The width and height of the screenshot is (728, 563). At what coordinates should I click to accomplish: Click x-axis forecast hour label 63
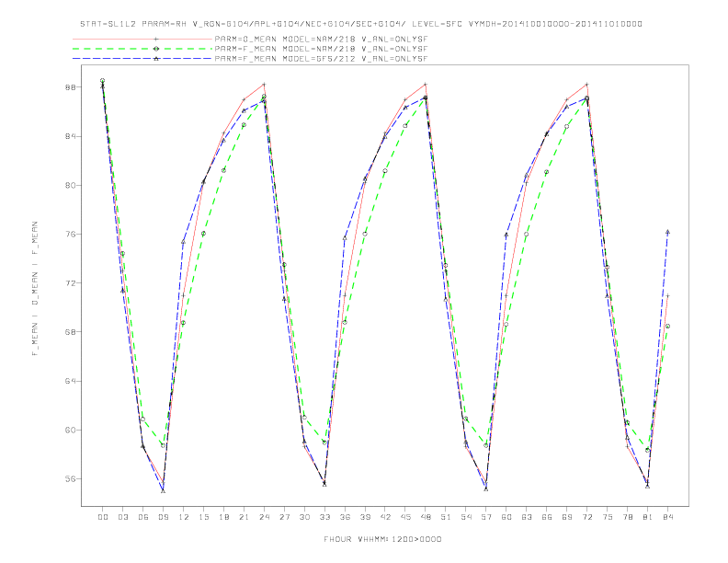pyautogui.click(x=527, y=517)
